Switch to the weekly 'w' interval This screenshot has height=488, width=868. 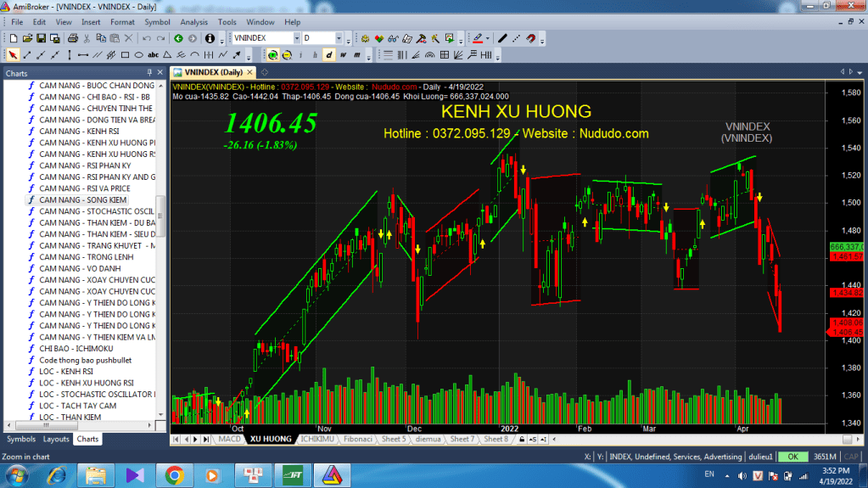click(x=344, y=55)
